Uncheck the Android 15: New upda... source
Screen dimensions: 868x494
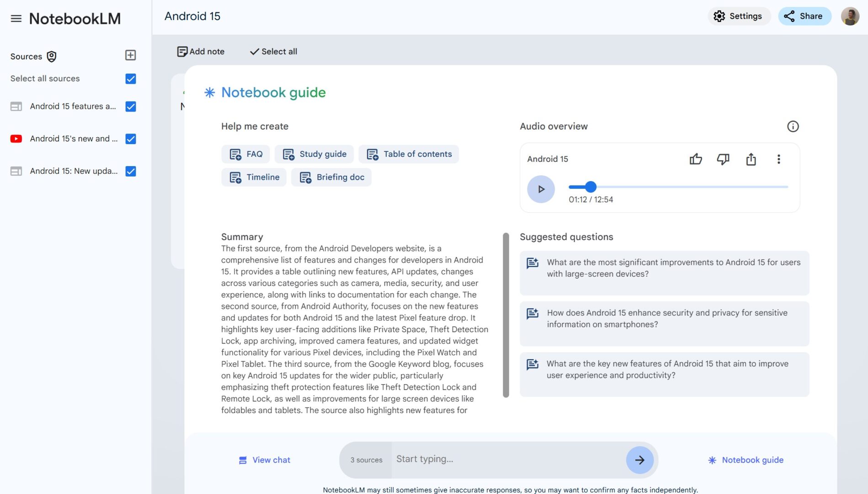(x=130, y=171)
